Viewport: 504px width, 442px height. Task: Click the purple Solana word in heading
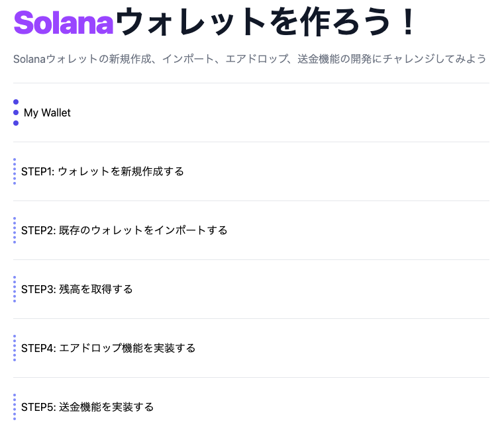tap(64, 22)
